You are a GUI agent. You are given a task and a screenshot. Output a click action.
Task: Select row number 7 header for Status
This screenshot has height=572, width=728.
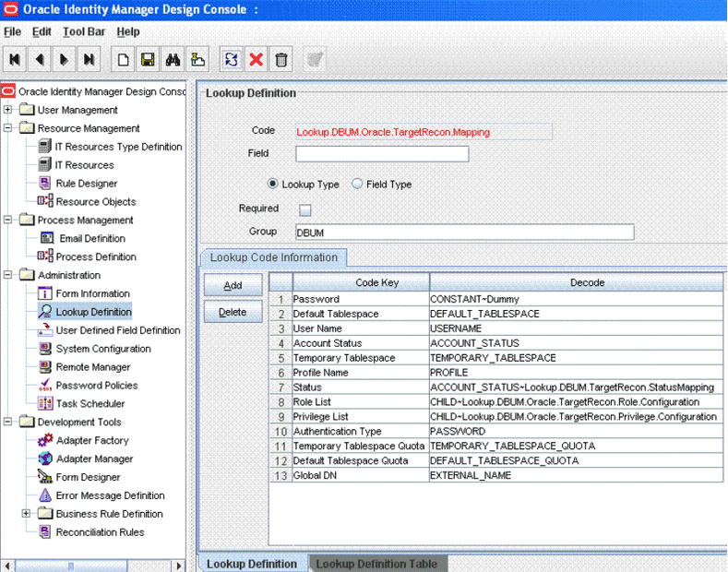pyautogui.click(x=280, y=387)
